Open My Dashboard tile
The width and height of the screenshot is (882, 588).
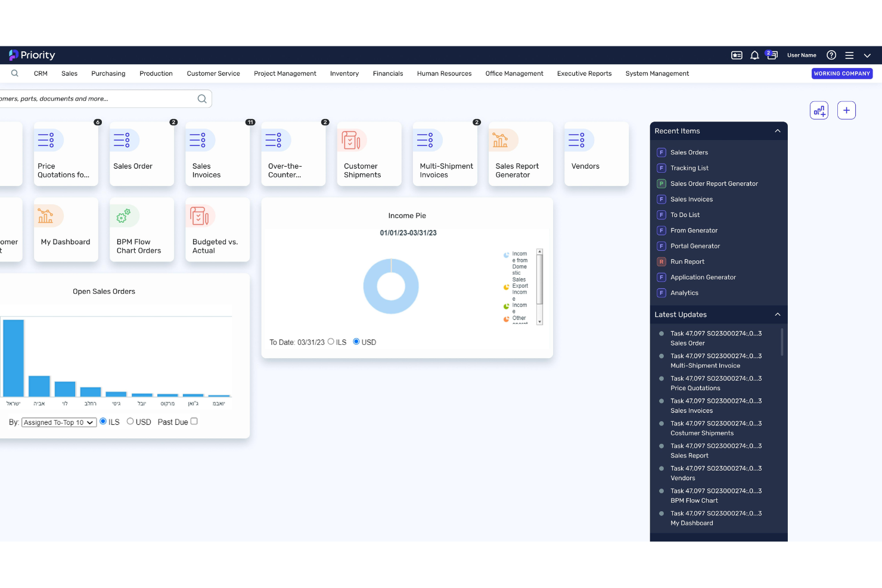66,229
